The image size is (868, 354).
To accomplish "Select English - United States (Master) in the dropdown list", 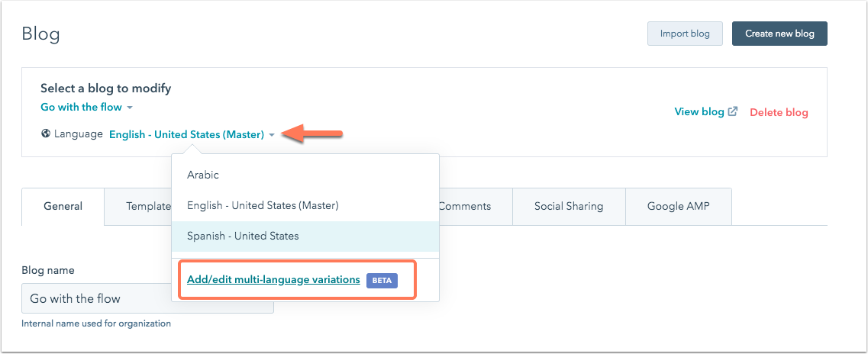I will [x=305, y=206].
